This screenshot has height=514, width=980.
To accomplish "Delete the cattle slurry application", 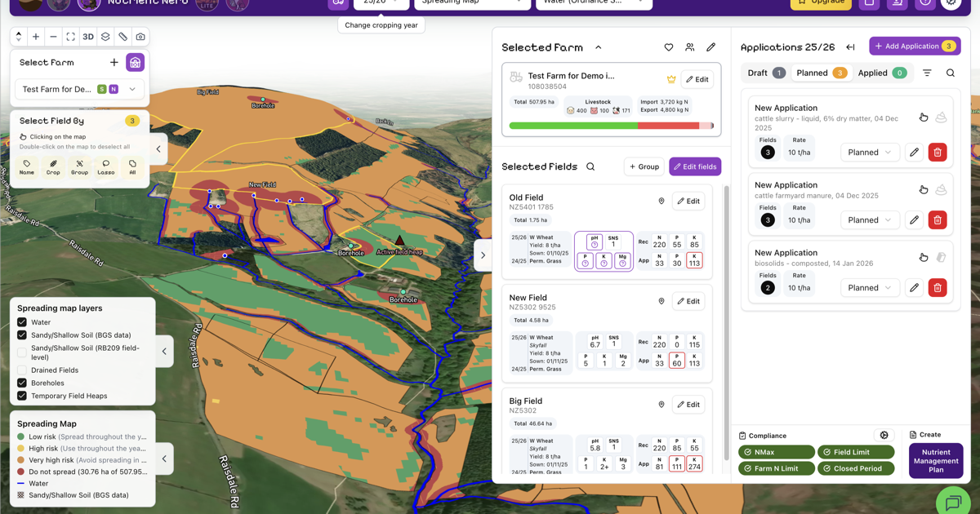I will (938, 153).
